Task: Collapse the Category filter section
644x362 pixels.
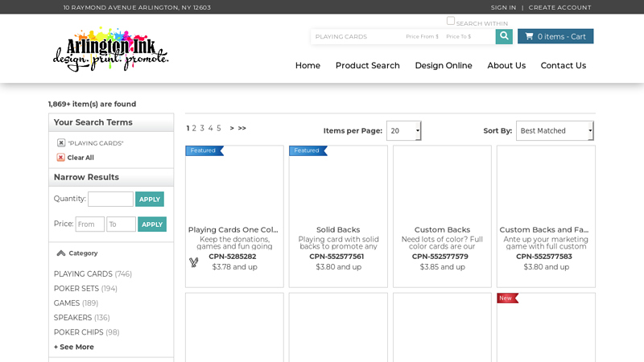Action: pyautogui.click(x=61, y=253)
